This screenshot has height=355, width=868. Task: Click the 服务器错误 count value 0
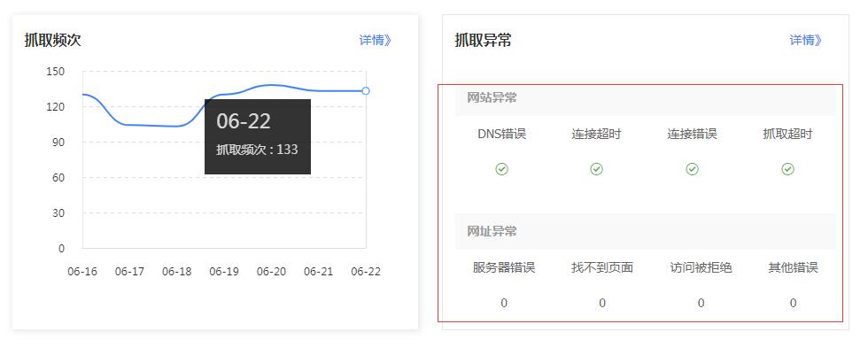coord(504,303)
